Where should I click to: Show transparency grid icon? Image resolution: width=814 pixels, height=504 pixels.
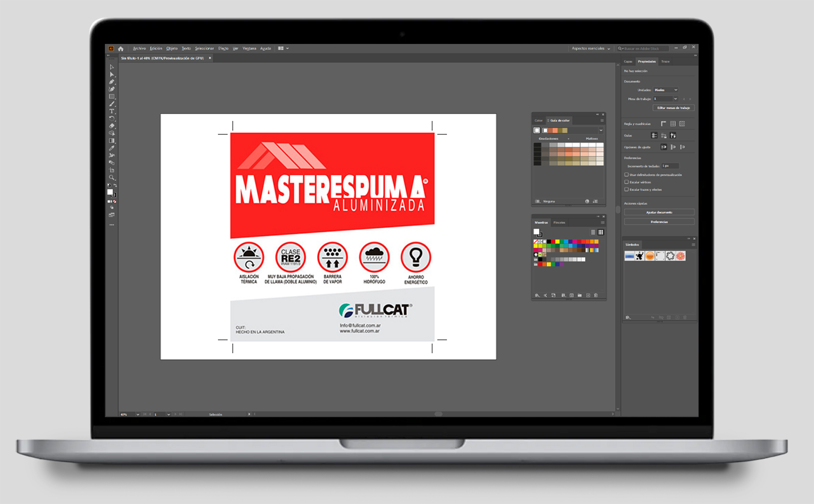point(682,124)
